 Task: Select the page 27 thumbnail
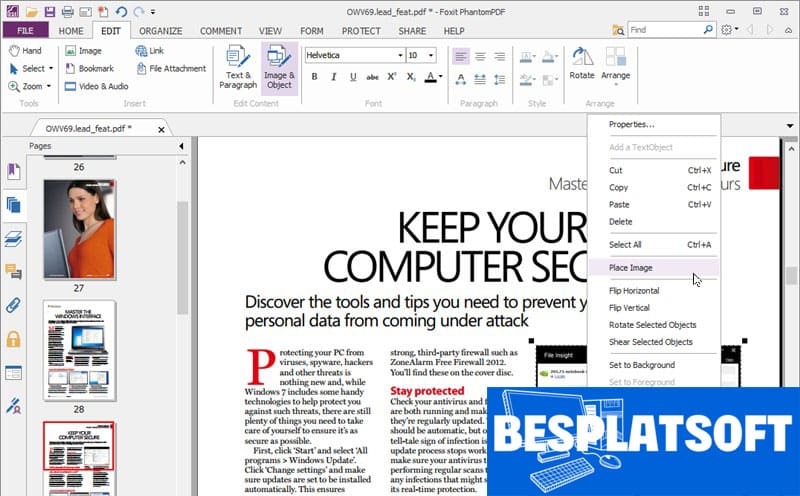pyautogui.click(x=78, y=230)
